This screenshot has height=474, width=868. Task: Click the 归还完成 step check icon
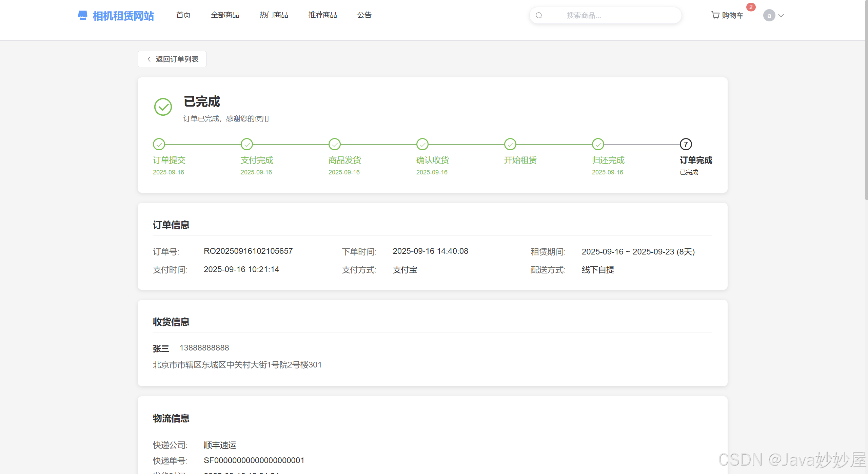pos(598,144)
